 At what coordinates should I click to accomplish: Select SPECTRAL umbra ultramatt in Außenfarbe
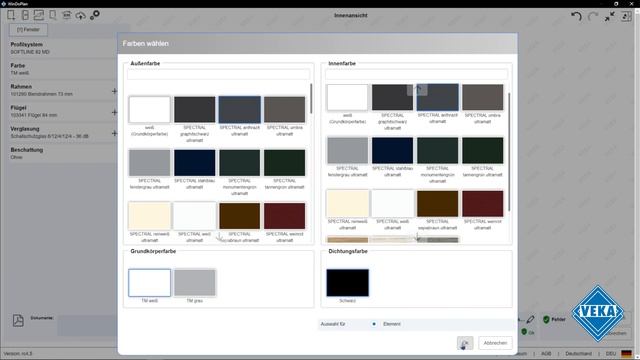coord(284,109)
